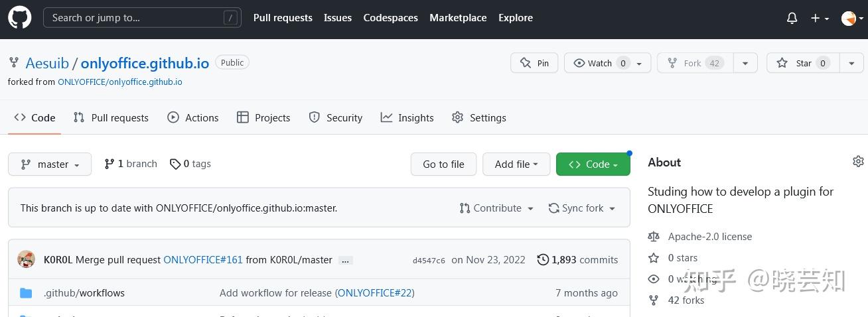
Task: Open the notifications bell
Action: [x=792, y=18]
